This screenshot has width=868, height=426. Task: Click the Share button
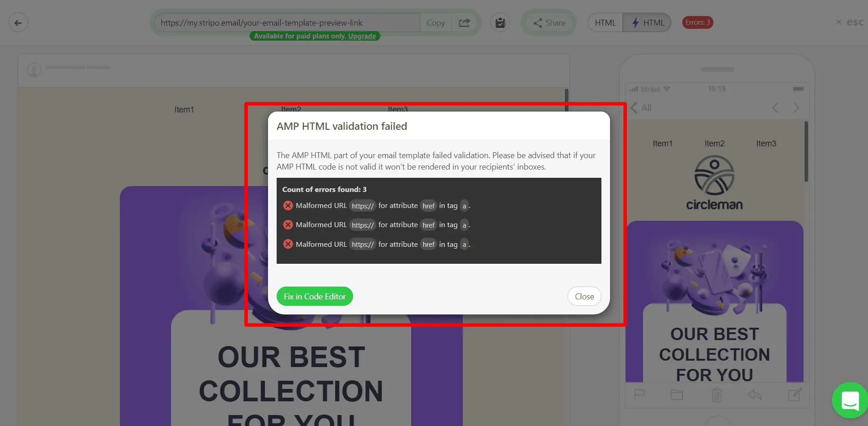coord(549,22)
